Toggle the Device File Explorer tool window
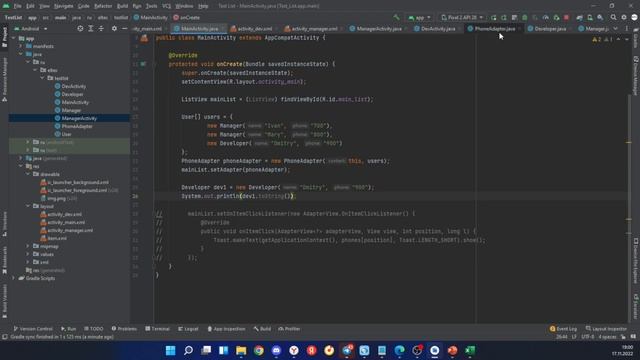The image size is (640, 360). point(636,260)
